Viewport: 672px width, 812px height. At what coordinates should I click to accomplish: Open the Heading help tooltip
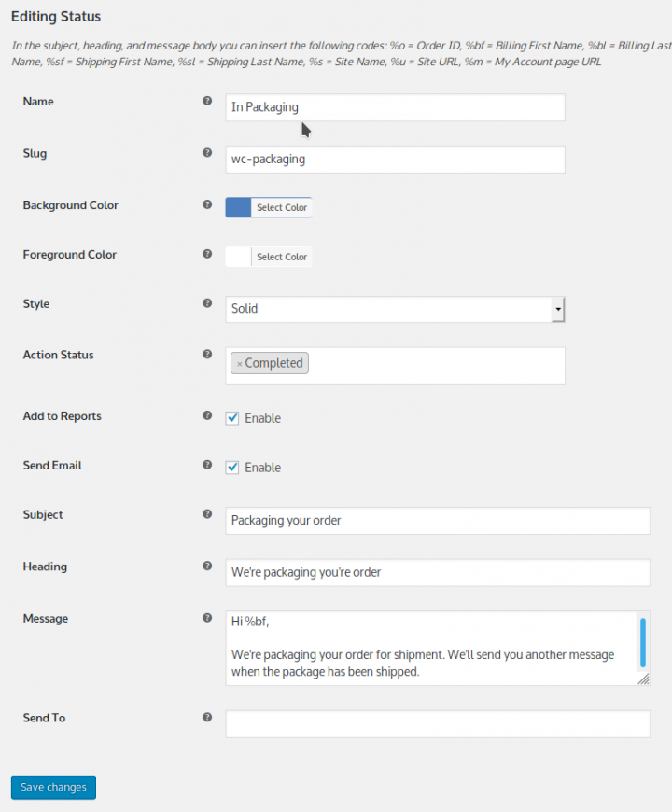[206, 566]
